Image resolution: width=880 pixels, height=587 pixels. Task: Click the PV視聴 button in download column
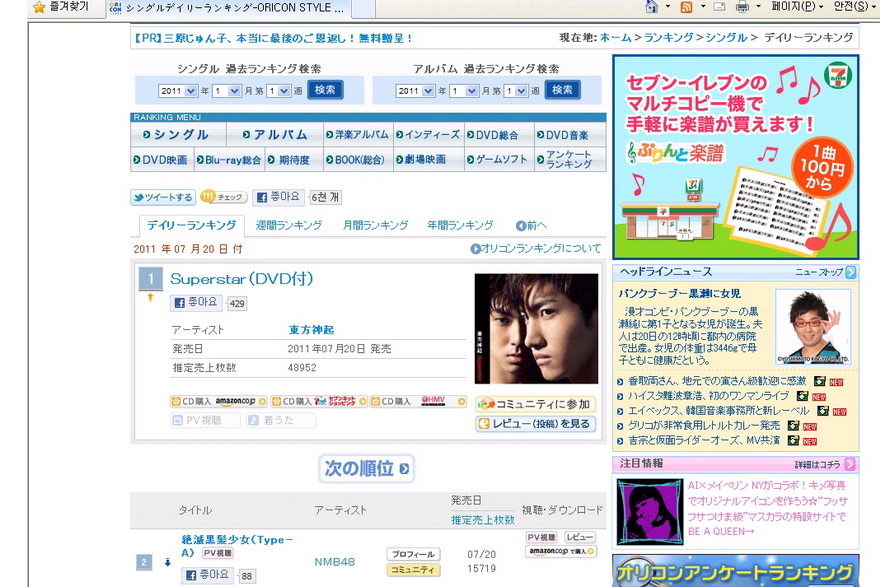[x=542, y=538]
